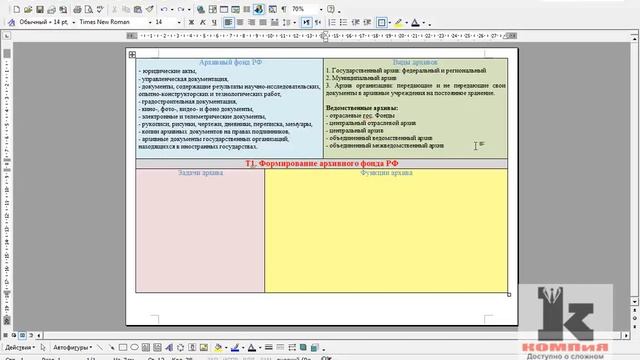
Task: Open the Tables and Borders toolbar
Action: [x=212, y=9]
